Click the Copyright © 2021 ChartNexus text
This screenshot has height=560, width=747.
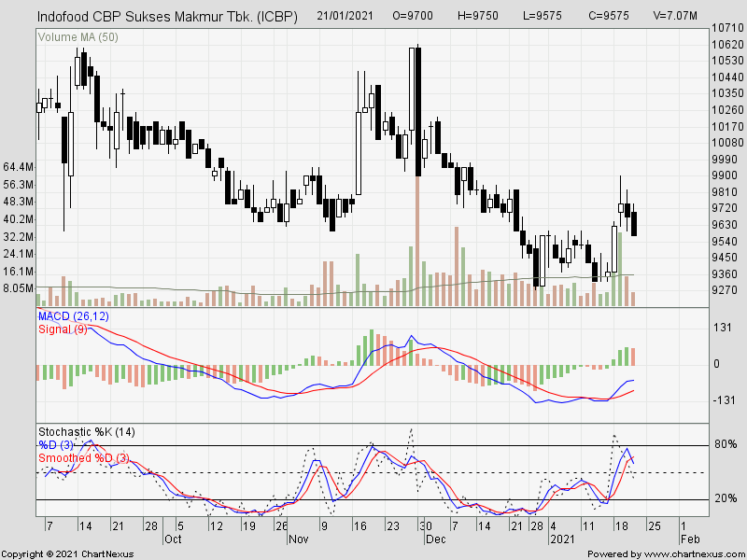(x=67, y=554)
